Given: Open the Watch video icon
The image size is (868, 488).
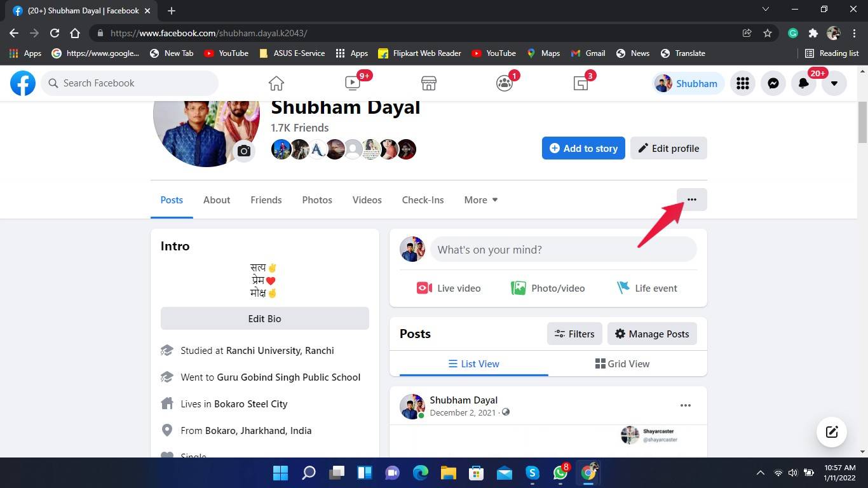Looking at the screenshot, I should coord(353,83).
